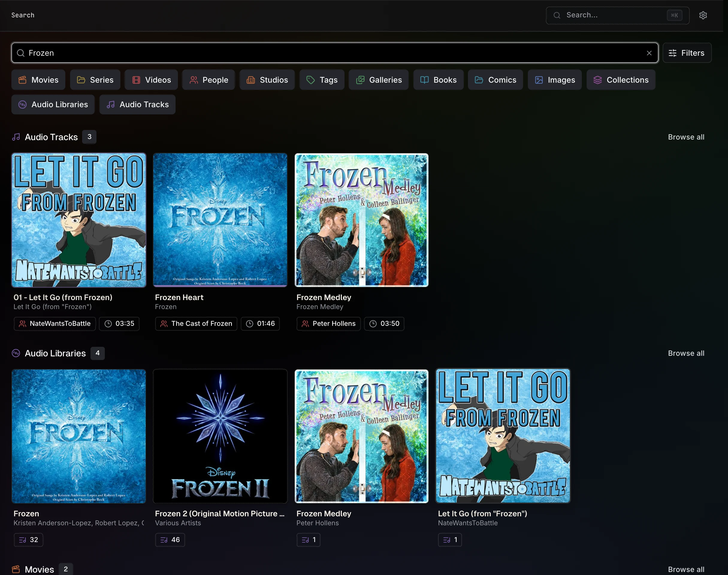Focus the top Search... box

tap(617, 15)
